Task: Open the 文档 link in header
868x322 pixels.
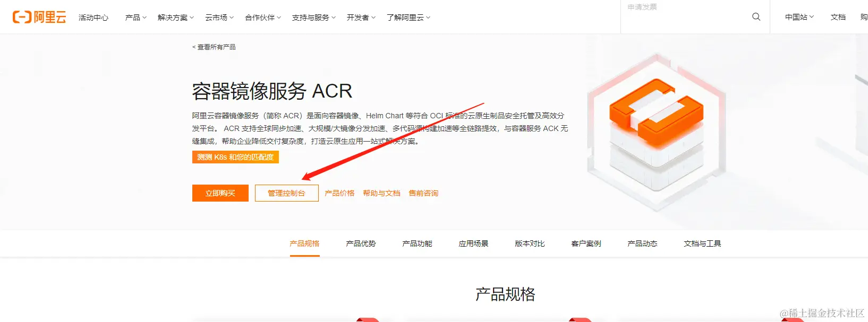Action: click(x=838, y=17)
